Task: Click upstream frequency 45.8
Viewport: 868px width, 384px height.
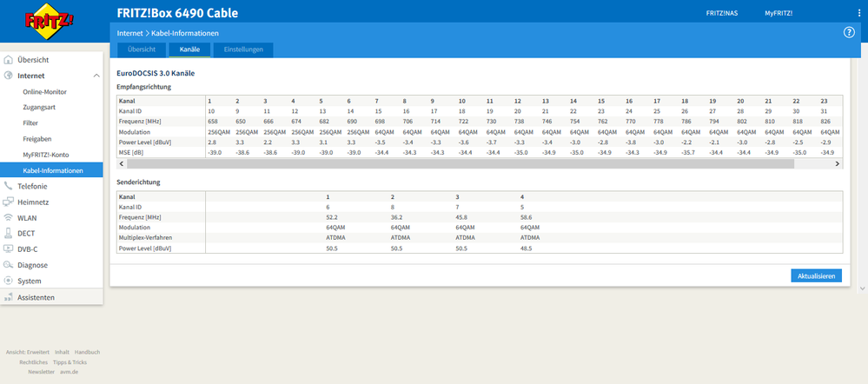Action: click(461, 217)
